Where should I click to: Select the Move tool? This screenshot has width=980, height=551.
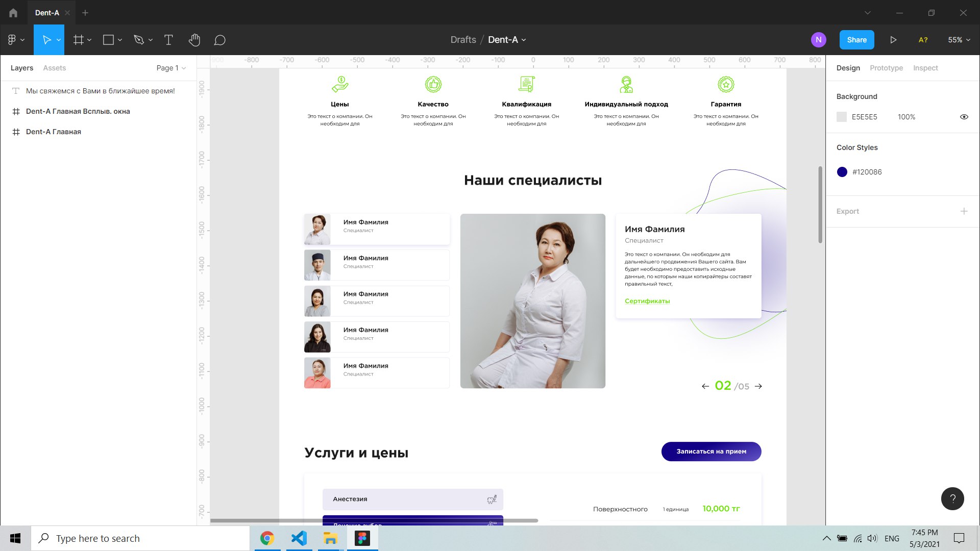pyautogui.click(x=46, y=40)
